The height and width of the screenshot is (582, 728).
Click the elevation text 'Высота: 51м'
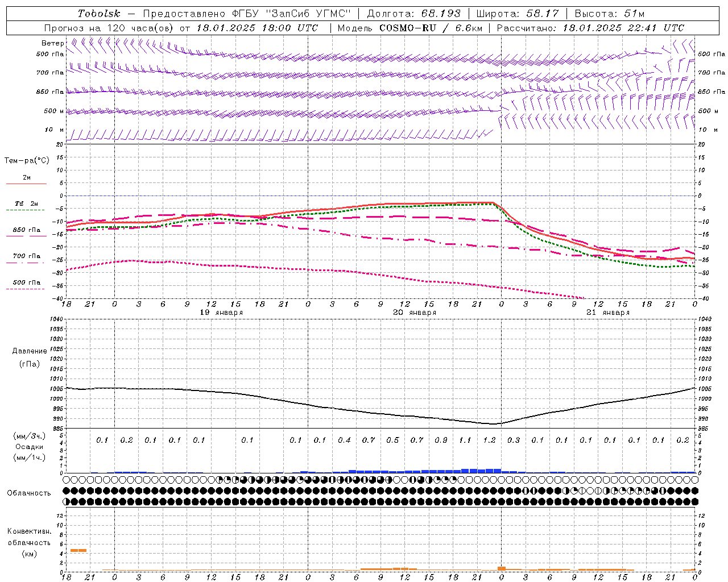pos(610,14)
